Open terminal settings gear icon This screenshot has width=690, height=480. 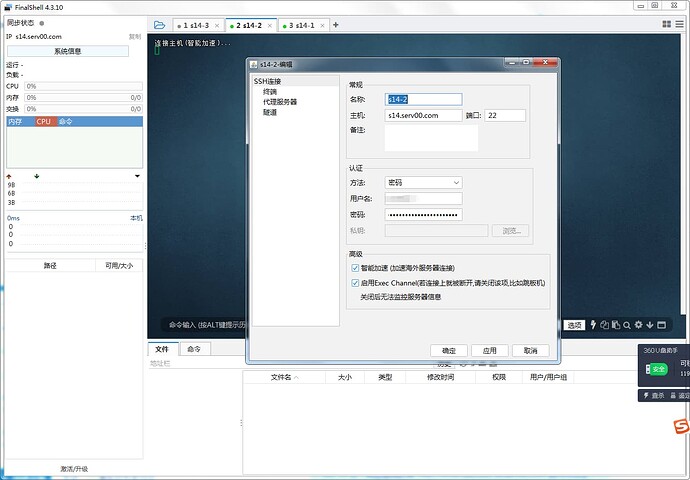[639, 325]
